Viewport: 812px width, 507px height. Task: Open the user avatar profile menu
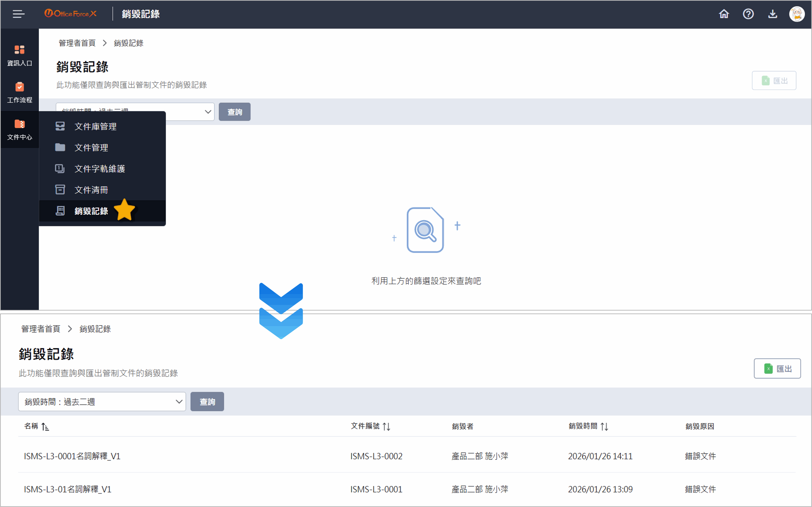tap(797, 14)
